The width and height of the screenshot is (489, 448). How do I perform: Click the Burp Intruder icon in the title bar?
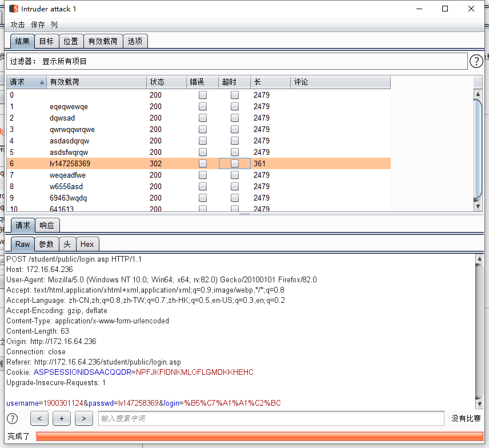point(13,9)
